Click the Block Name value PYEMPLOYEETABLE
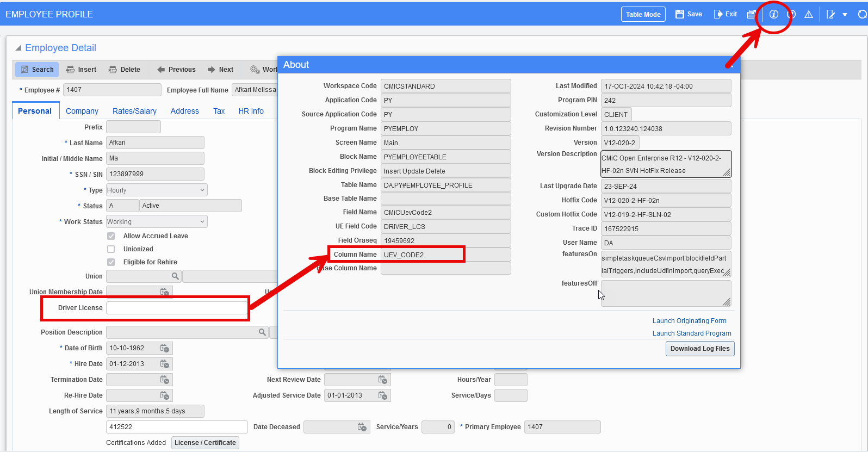This screenshot has width=868, height=452. [x=445, y=157]
